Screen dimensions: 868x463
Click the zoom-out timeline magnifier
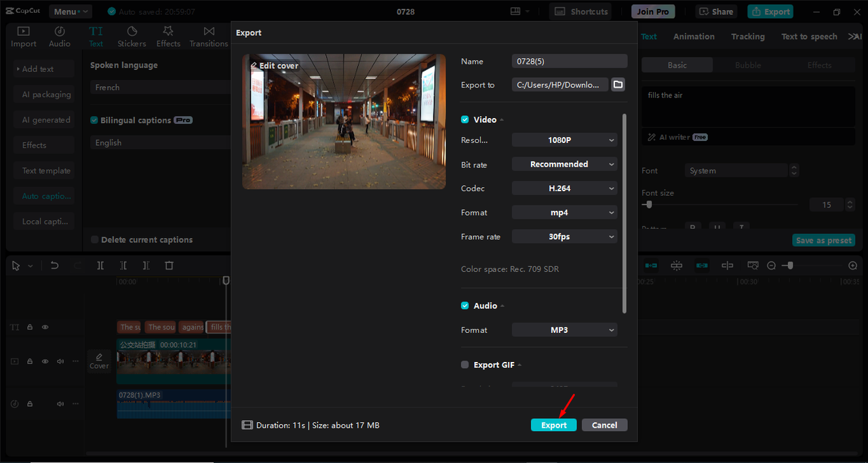[x=771, y=266]
